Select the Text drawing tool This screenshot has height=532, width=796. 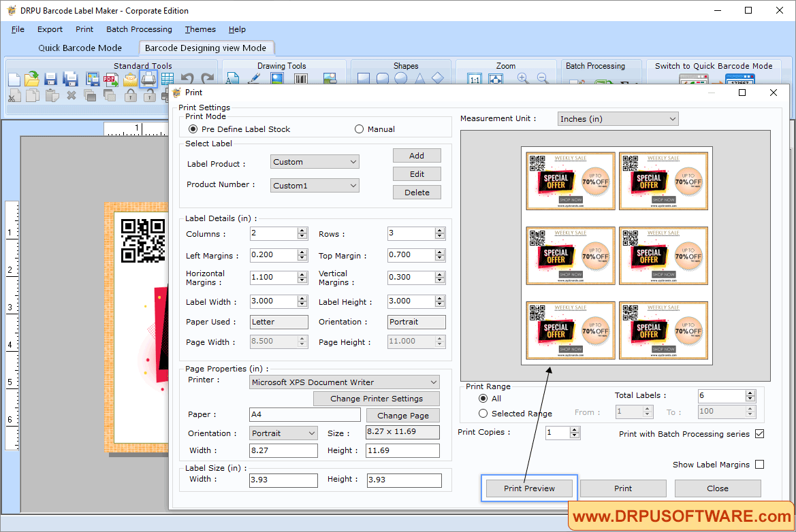pyautogui.click(x=232, y=78)
